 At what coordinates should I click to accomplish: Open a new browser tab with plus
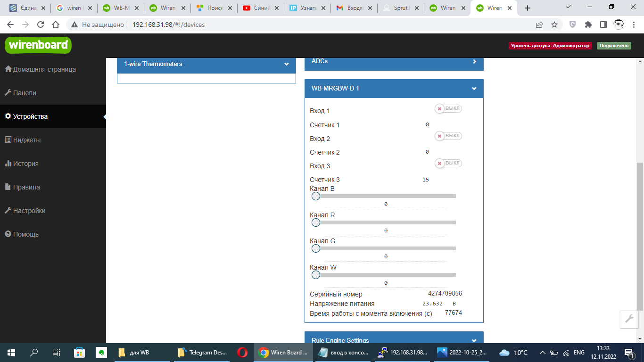528,8
